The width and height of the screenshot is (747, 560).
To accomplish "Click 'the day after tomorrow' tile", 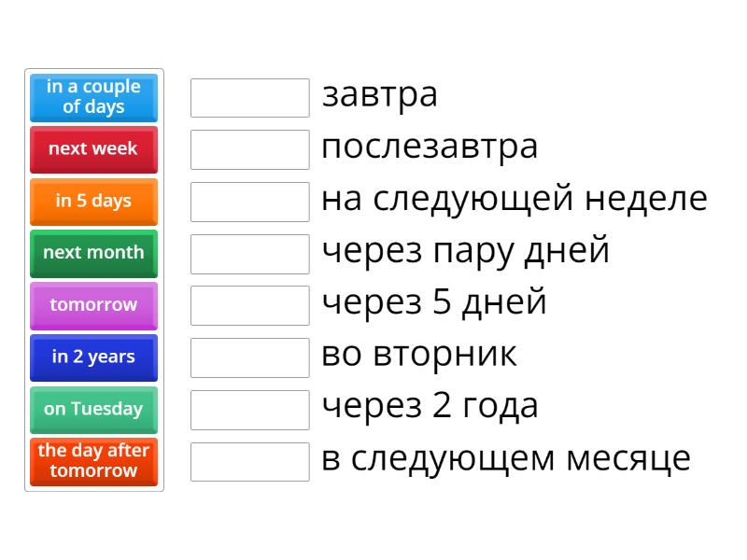I will coord(93,461).
